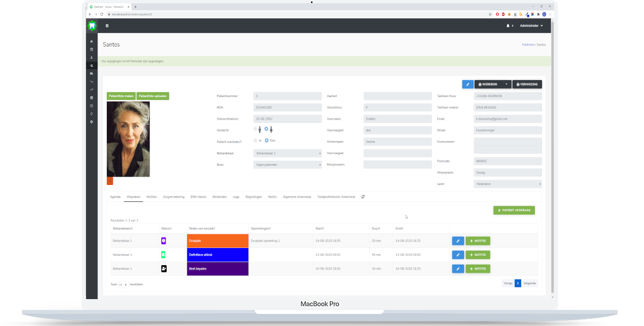Screen dimensions: 644x326
Task: Click the settings gear icon in the sidebar
Action: pos(92,121)
